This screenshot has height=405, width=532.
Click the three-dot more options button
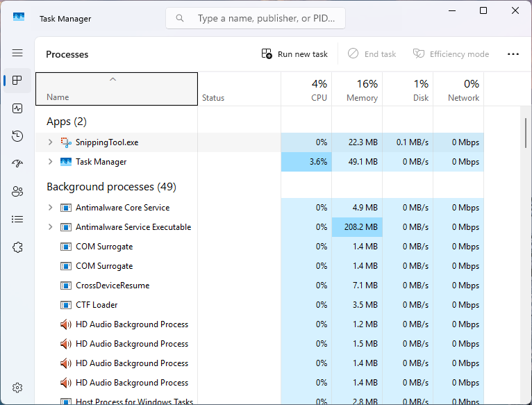pyautogui.click(x=513, y=54)
